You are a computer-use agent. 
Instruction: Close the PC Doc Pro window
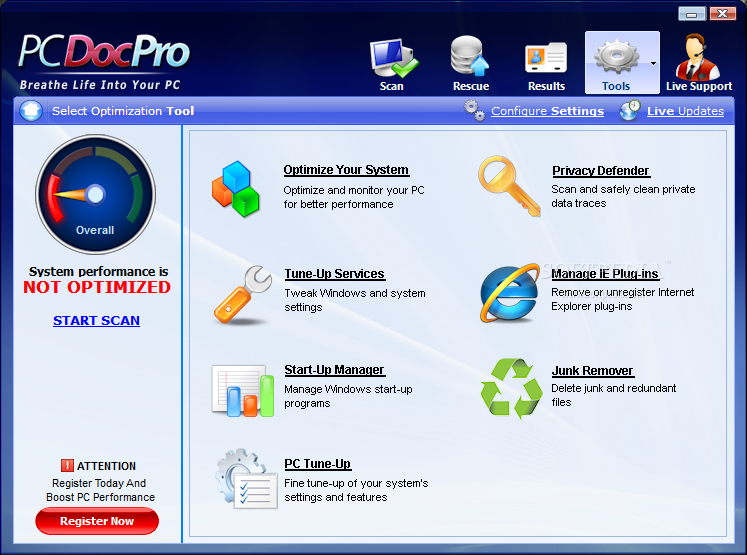coord(723,14)
